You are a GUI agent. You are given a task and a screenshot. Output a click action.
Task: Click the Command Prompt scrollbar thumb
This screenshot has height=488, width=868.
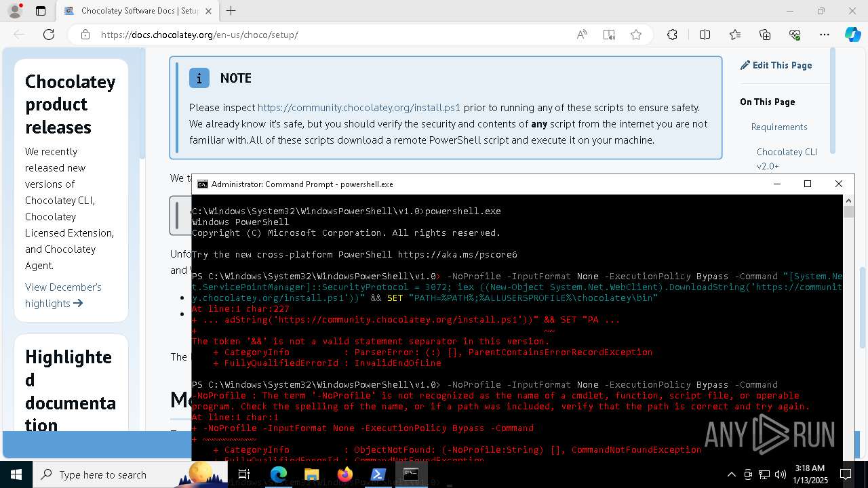click(849, 212)
